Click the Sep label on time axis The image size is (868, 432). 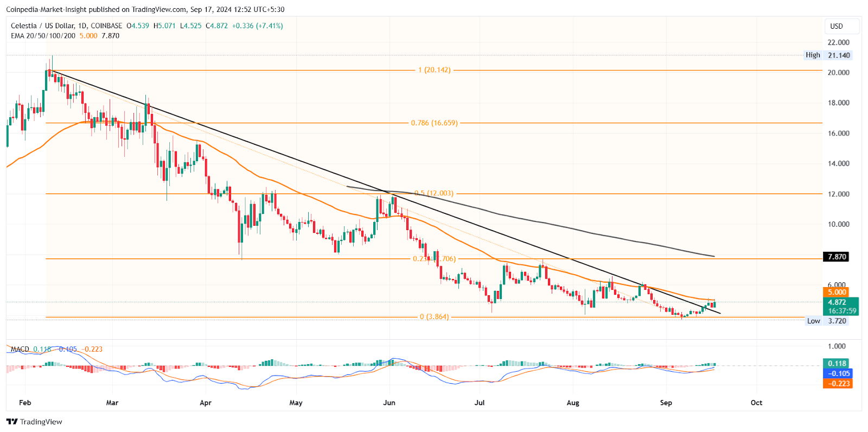point(666,403)
